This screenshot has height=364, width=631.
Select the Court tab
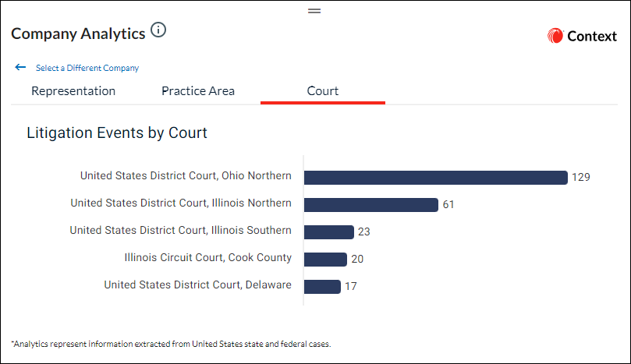[x=323, y=91]
